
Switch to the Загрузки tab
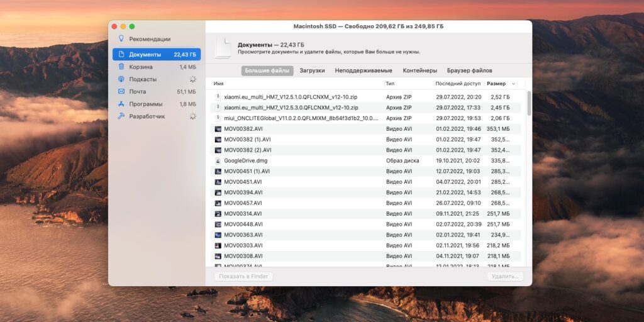[x=312, y=70]
